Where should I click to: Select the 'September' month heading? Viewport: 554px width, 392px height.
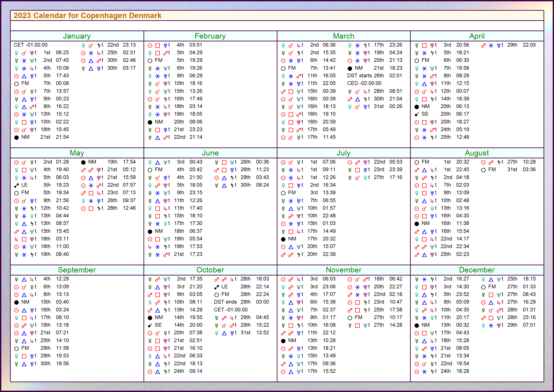77,270
